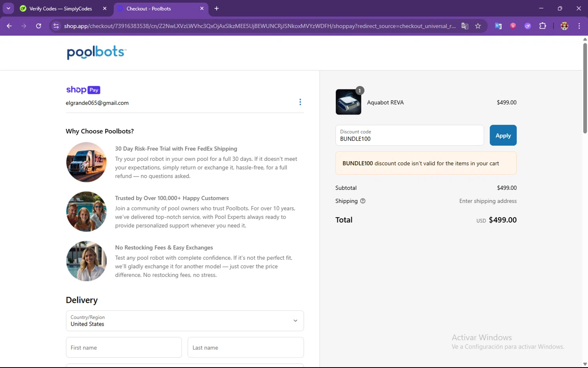The height and width of the screenshot is (368, 588).
Task: Click the Aquabot REVA product thumbnail
Action: point(348,102)
